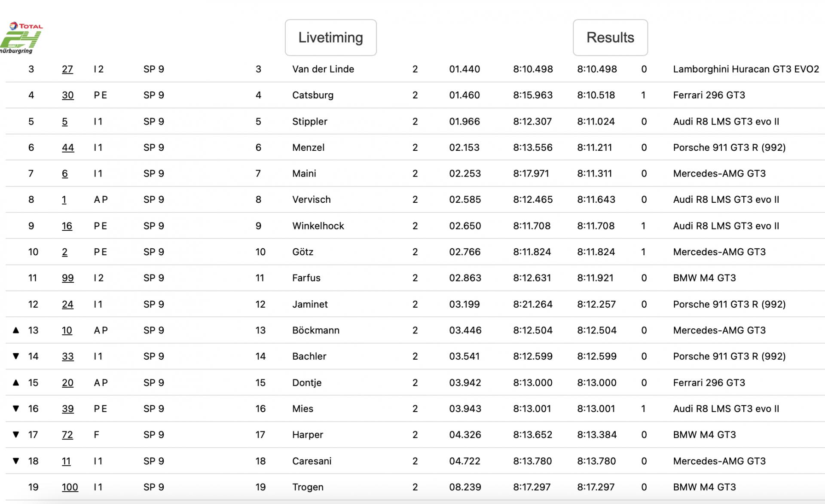Open car number 27 link

point(67,69)
